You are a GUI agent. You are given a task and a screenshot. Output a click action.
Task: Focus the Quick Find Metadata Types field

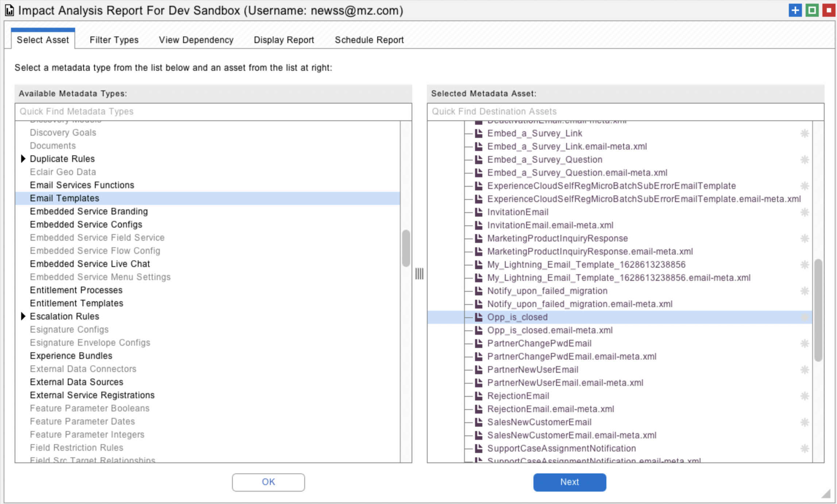[x=213, y=112]
